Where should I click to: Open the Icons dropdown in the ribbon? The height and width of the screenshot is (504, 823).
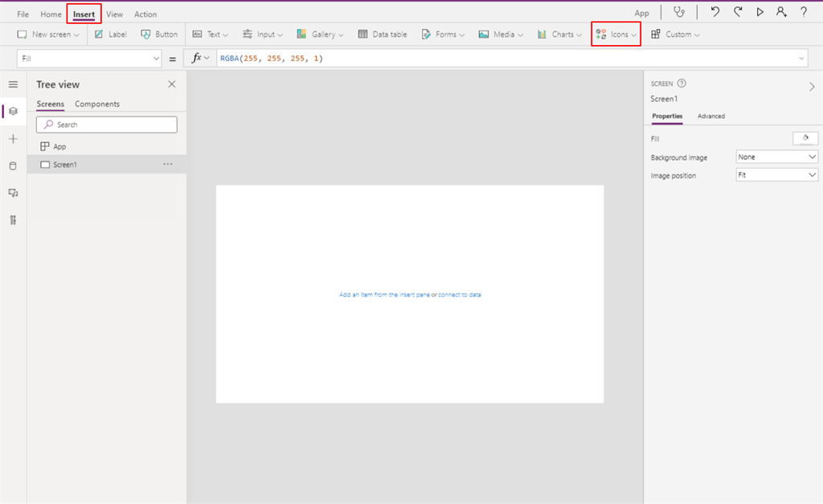tap(616, 34)
